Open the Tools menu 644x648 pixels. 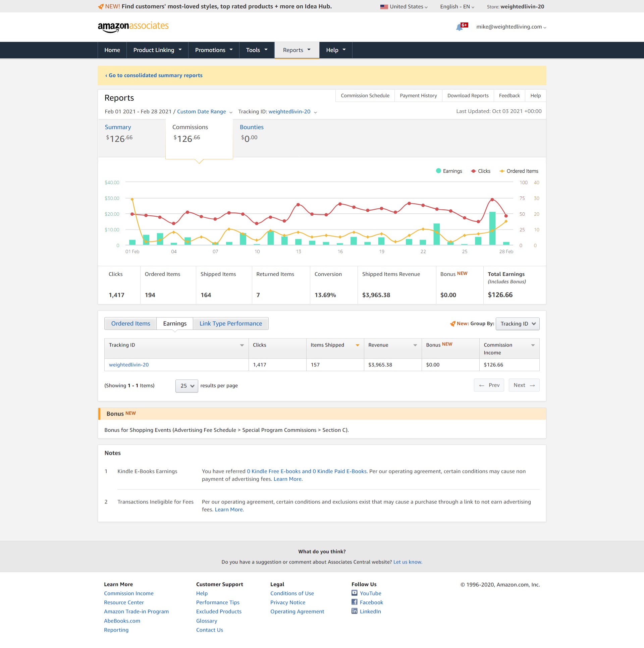257,50
